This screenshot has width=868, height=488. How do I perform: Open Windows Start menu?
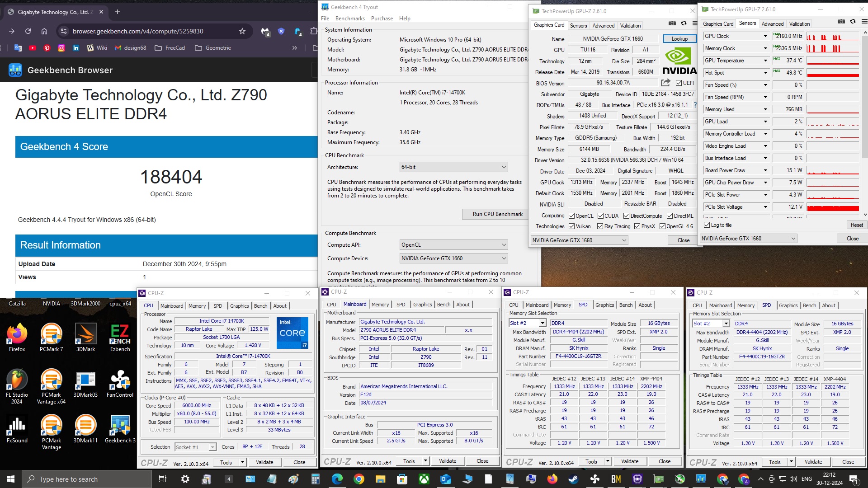(11, 479)
